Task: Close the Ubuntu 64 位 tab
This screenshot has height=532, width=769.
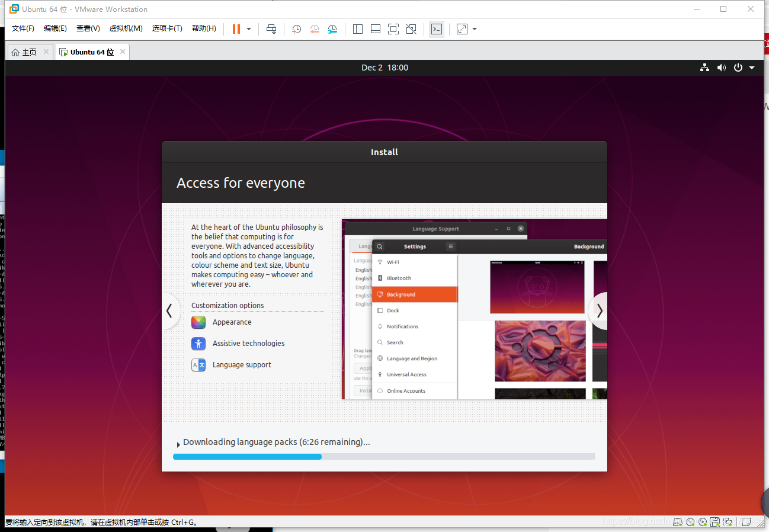Action: 123,52
